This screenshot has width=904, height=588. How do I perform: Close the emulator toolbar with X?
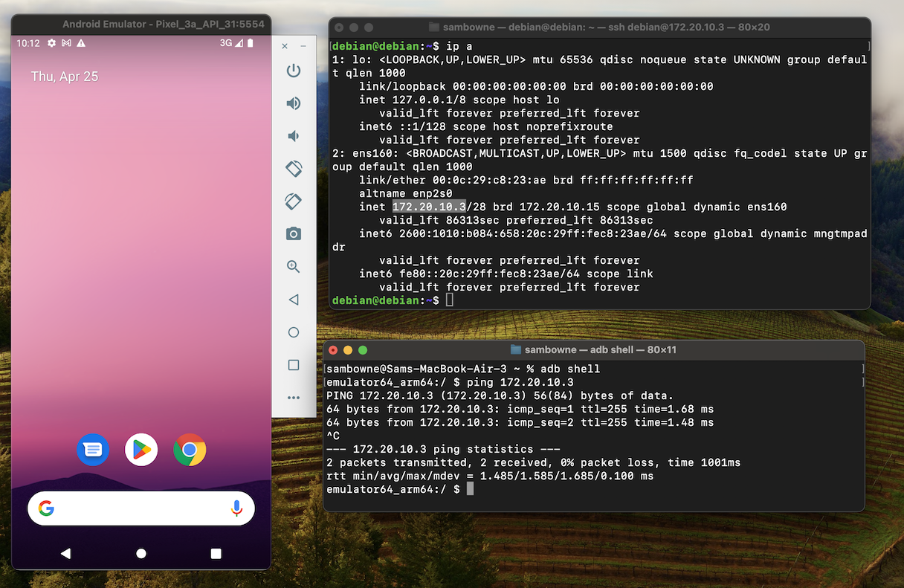[285, 46]
